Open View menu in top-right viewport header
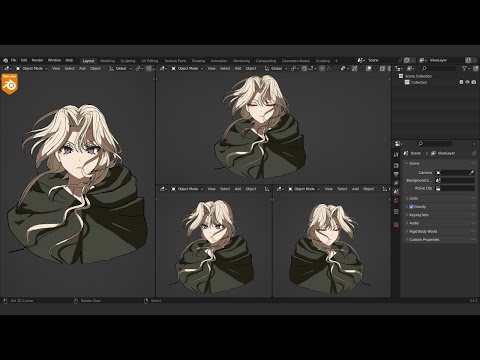The height and width of the screenshot is (360, 480). tap(212, 68)
